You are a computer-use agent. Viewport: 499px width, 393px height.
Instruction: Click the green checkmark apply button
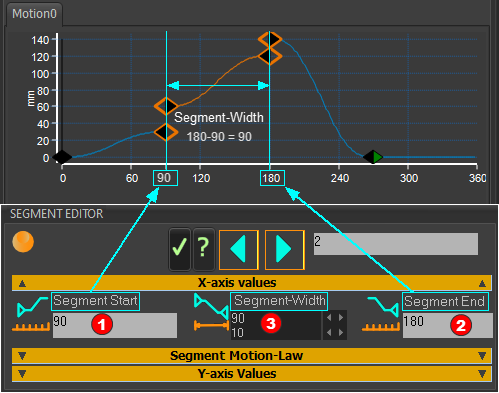180,249
